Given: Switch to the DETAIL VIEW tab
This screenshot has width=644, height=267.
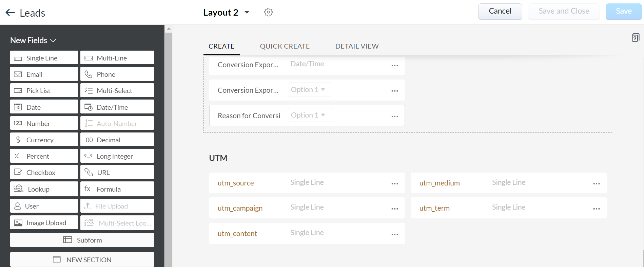Looking at the screenshot, I should point(357,46).
